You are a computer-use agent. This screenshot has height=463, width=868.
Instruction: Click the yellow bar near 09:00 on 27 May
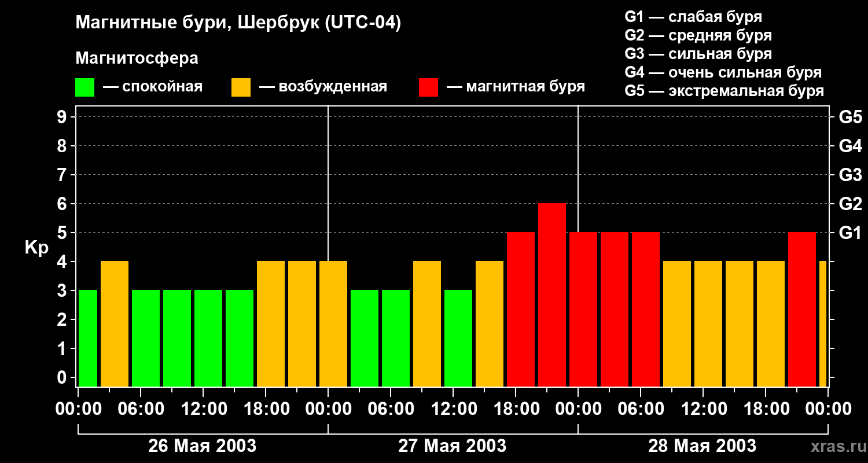pyautogui.click(x=427, y=324)
